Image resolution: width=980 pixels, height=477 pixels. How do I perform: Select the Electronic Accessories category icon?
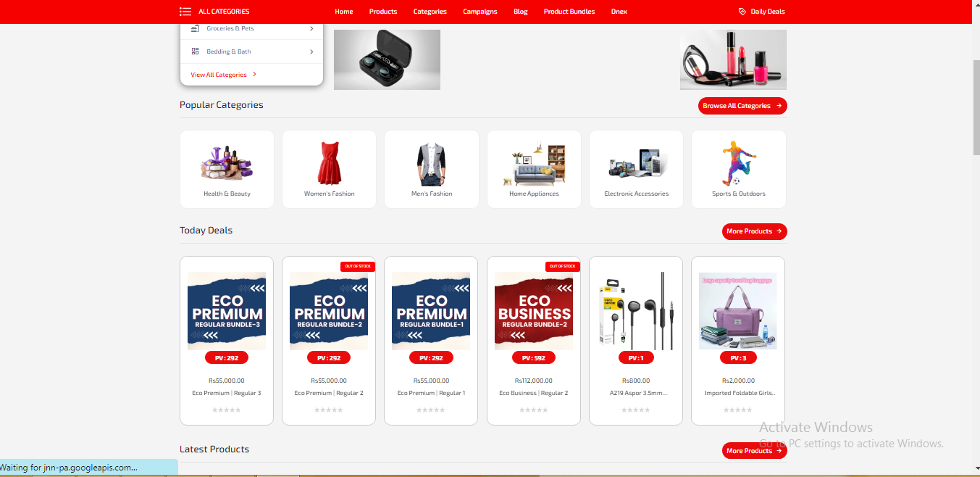pyautogui.click(x=636, y=164)
